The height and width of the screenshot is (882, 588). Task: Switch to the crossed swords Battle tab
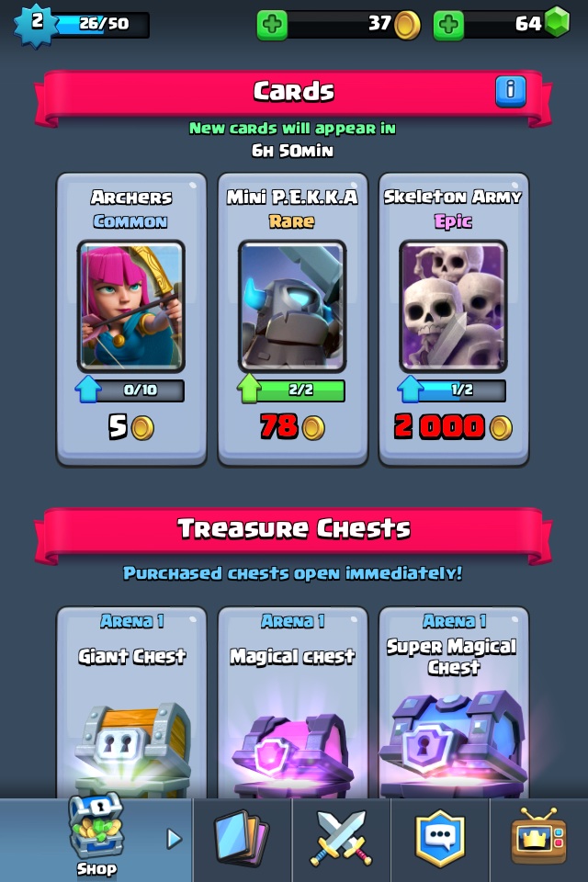(342, 838)
